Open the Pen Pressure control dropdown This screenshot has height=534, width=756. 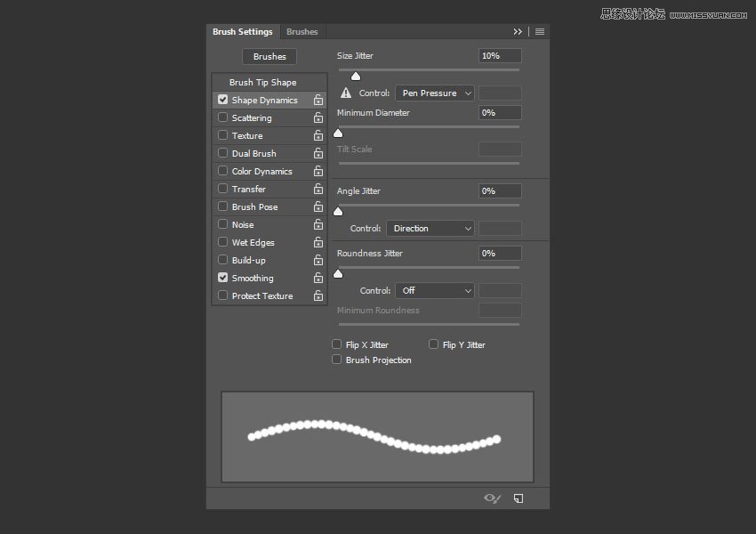click(435, 93)
